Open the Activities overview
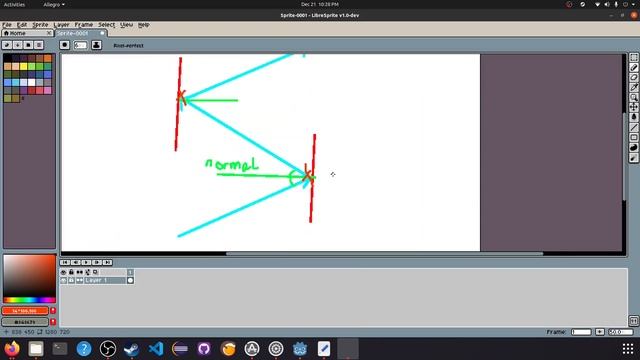 click(x=14, y=4)
